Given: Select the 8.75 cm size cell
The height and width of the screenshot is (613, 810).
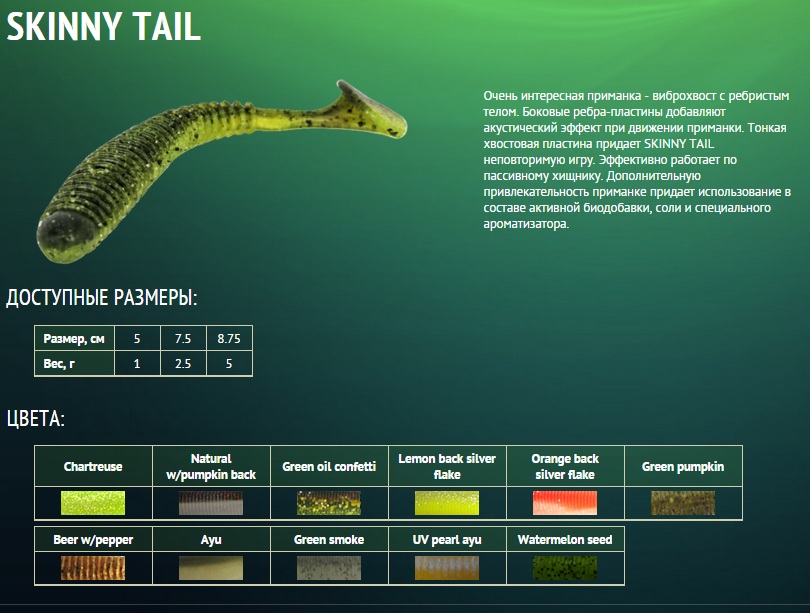Looking at the screenshot, I should pyautogui.click(x=229, y=339).
